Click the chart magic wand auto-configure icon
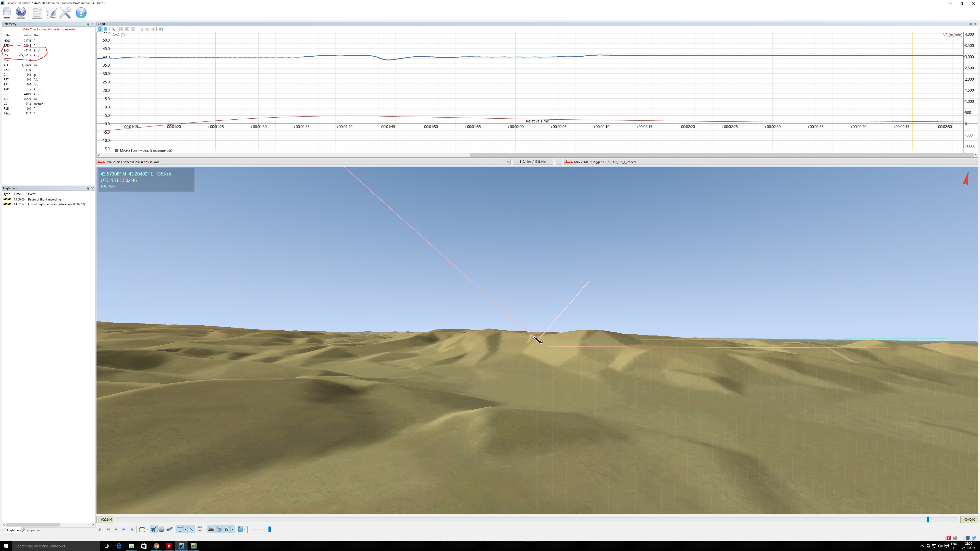 pos(113,29)
